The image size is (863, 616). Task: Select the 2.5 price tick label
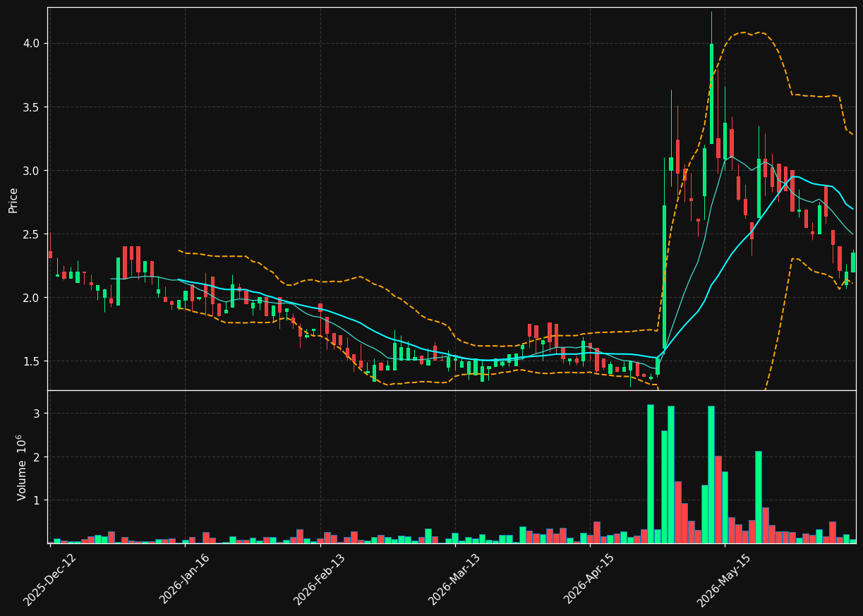pos(32,234)
